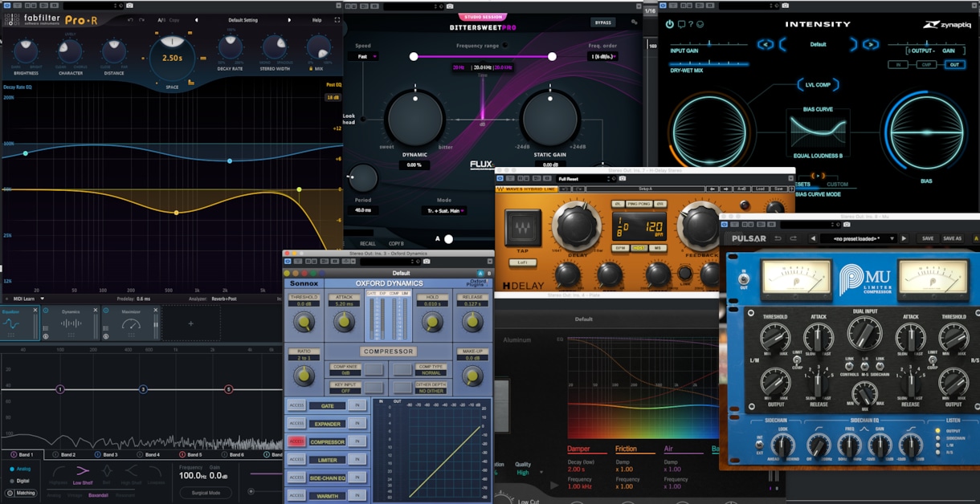Click the snapshot camera icon above Pro-R
Viewport: 980px width, 504px height.
pos(129,6)
